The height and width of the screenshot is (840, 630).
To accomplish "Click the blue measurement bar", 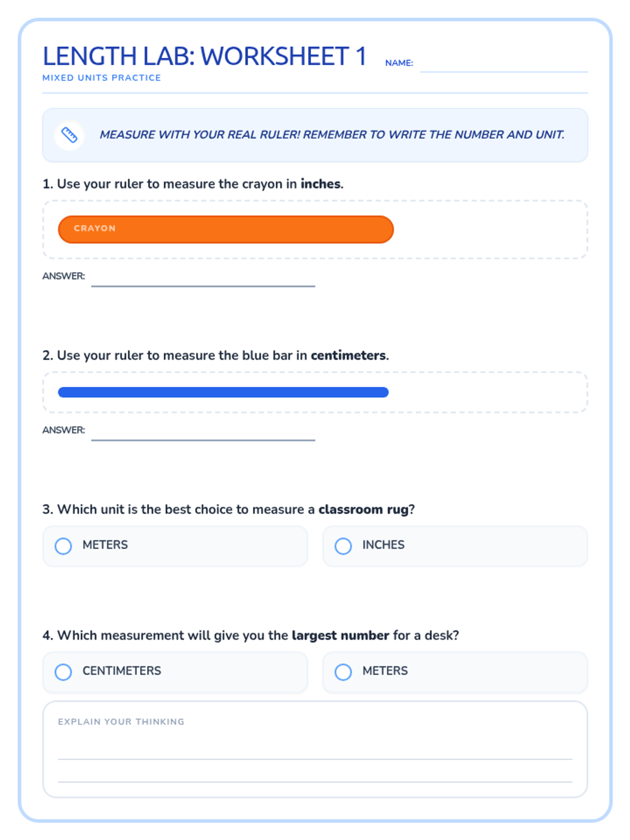I will pyautogui.click(x=223, y=392).
